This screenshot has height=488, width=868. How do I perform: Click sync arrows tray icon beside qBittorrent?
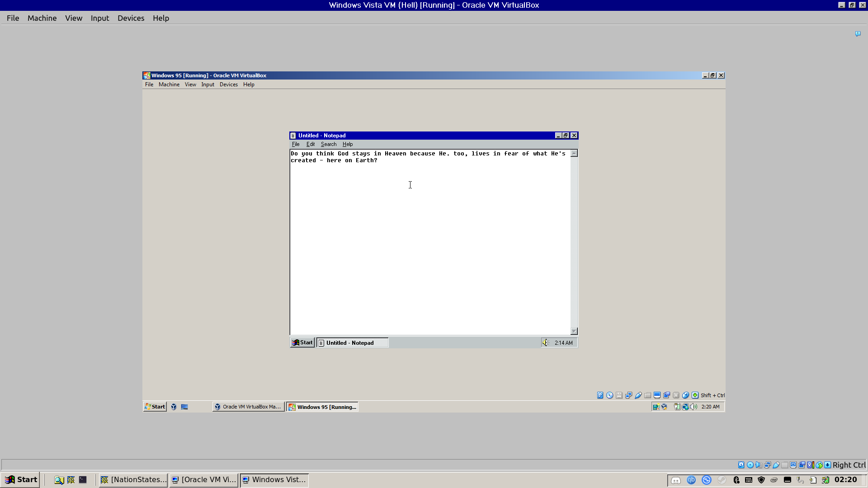[x=707, y=480]
